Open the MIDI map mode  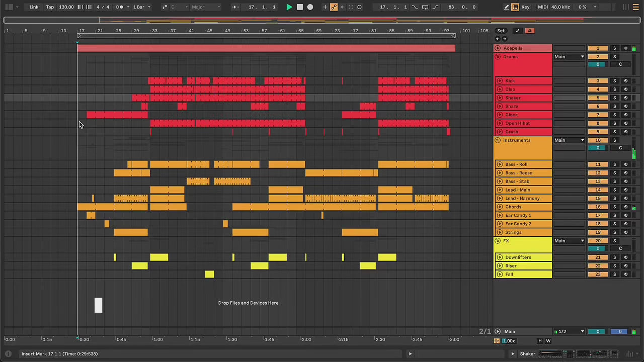pyautogui.click(x=543, y=7)
